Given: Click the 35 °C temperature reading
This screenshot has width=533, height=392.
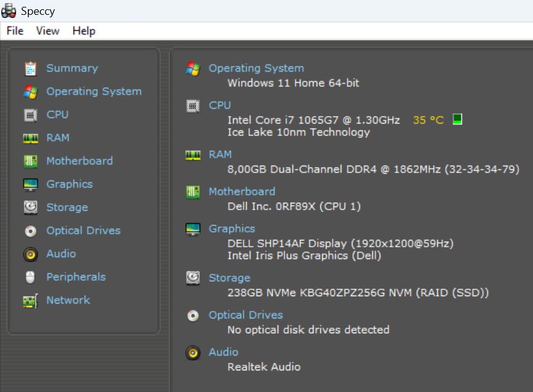Looking at the screenshot, I should coord(429,120).
